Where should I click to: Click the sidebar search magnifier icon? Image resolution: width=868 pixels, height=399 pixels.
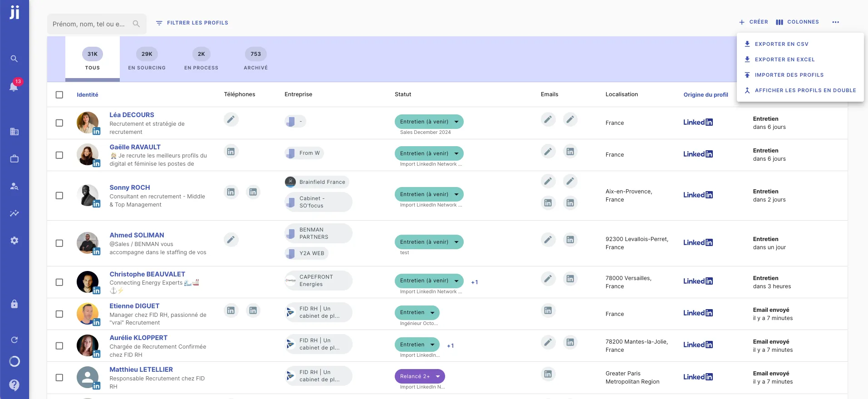coord(14,59)
